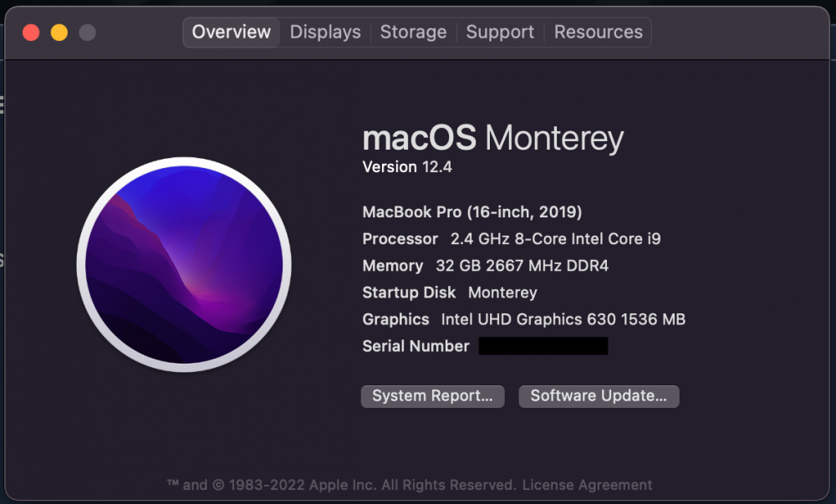836x504 pixels.
Task: Click the macOS Monterey title
Action: coord(493,137)
